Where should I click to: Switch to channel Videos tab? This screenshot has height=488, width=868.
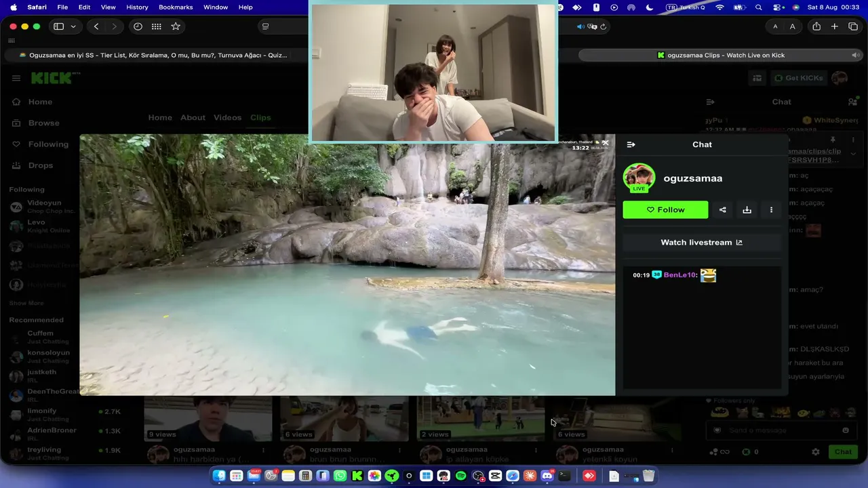coord(227,117)
